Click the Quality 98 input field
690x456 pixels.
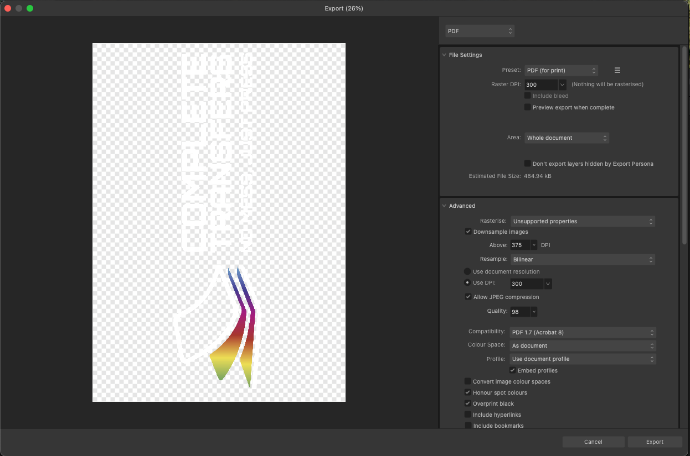pyautogui.click(x=520, y=312)
